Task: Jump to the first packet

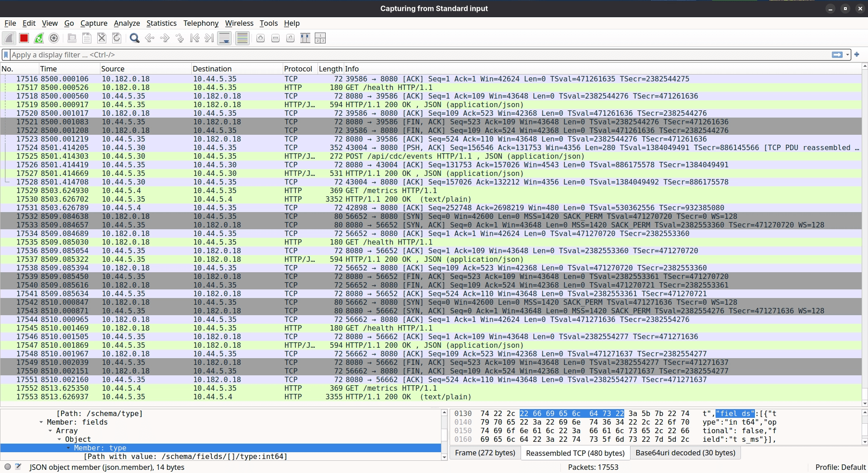Action: point(194,38)
